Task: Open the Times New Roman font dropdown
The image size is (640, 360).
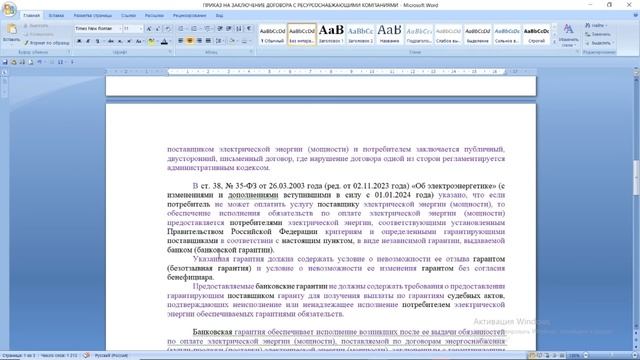Action: pyautogui.click(x=120, y=29)
